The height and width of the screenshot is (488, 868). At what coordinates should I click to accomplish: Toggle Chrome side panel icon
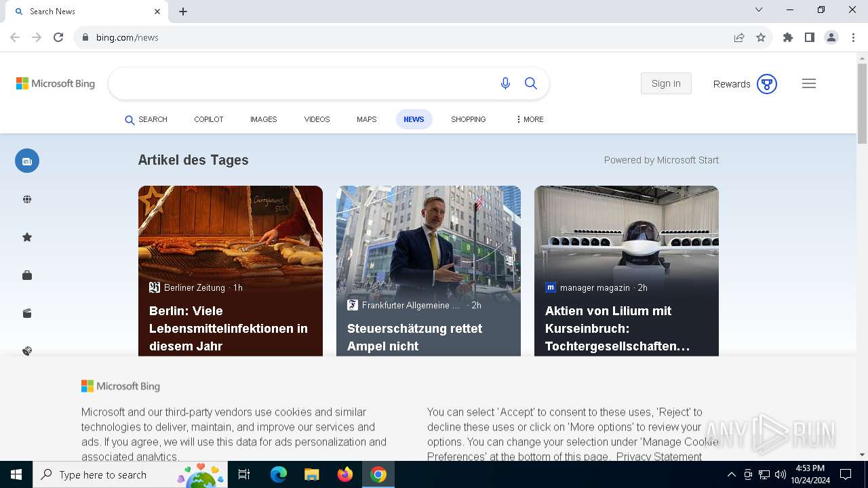tap(810, 37)
